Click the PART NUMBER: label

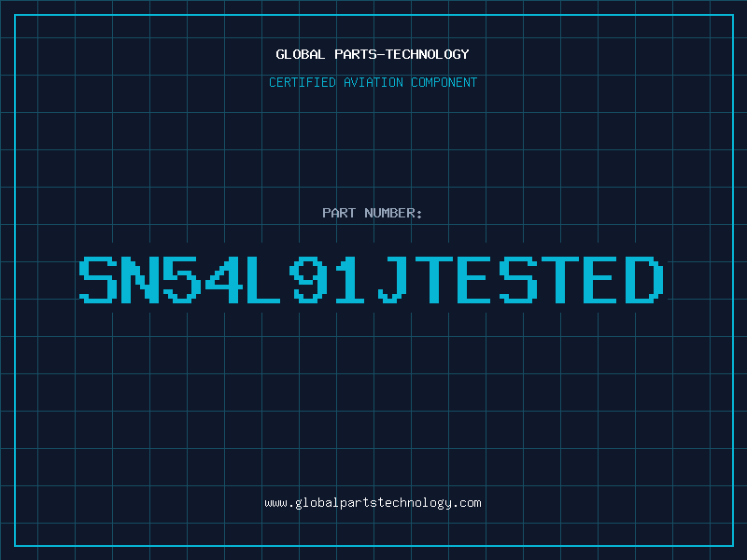tap(373, 213)
